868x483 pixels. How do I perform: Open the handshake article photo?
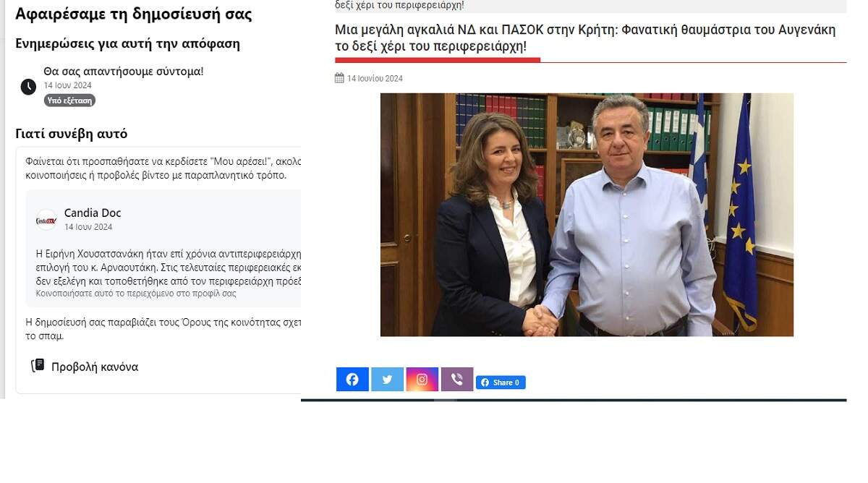click(587, 215)
